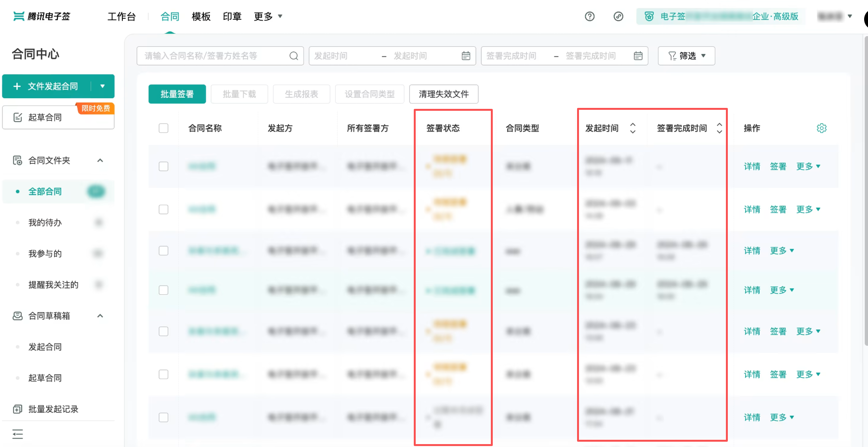This screenshot has width=868, height=447.
Task: Click the search magnifier icon
Action: [294, 56]
